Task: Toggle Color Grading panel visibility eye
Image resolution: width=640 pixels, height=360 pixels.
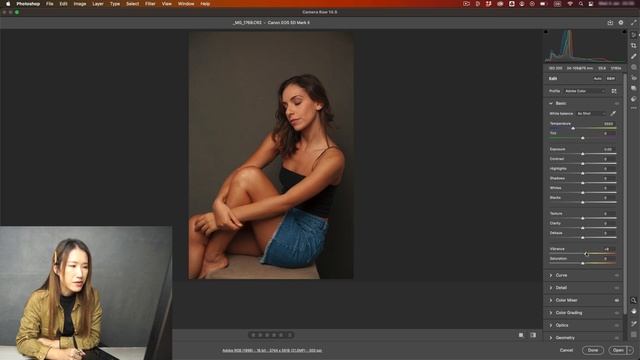Action: click(x=617, y=313)
